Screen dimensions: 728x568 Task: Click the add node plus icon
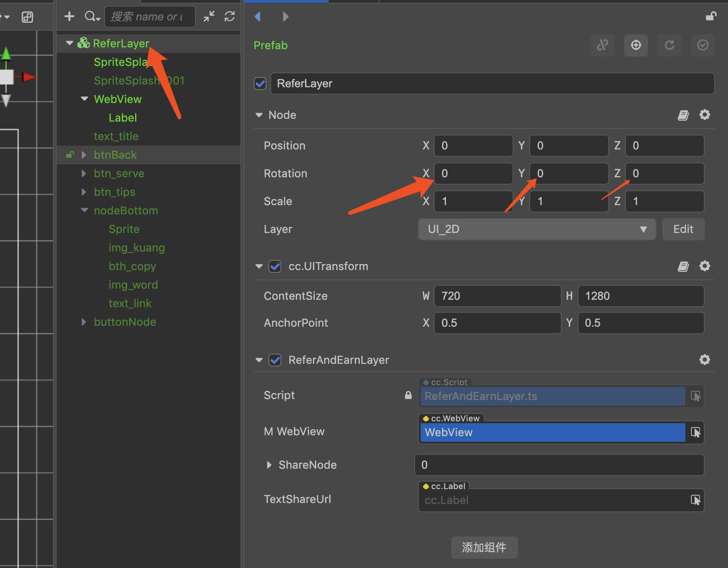(x=69, y=17)
